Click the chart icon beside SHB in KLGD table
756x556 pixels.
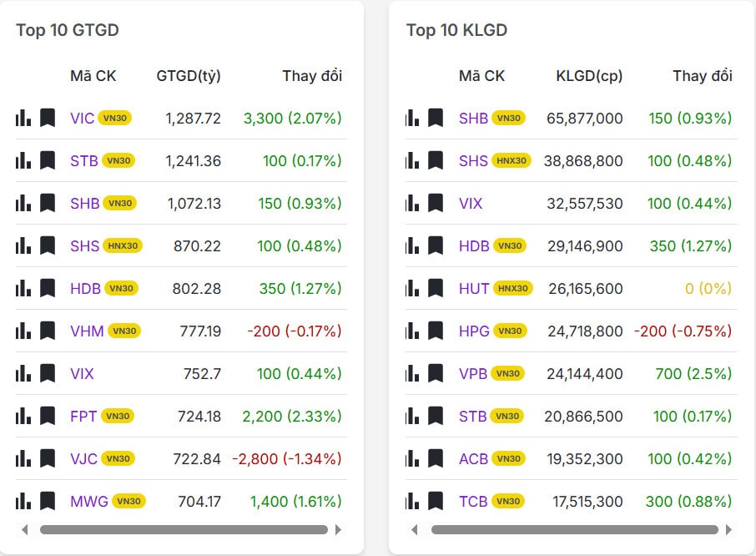[x=414, y=118]
